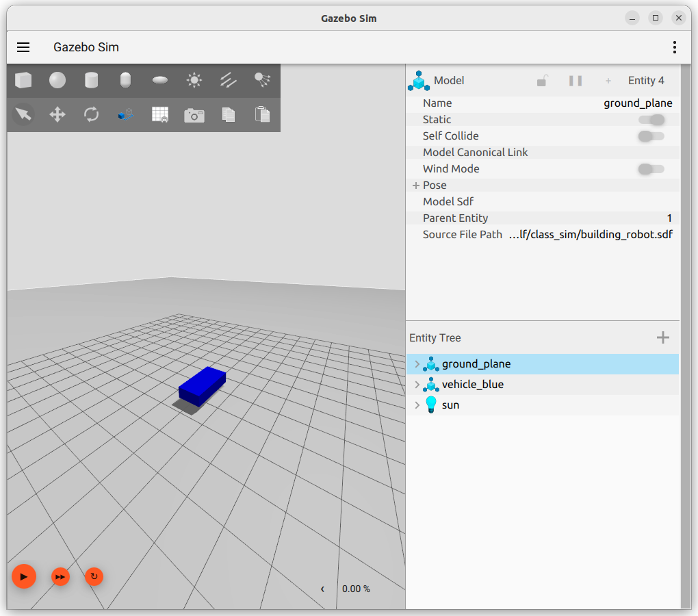The image size is (698, 616).
Task: Turn on the Wind Mode switch
Action: (x=651, y=169)
